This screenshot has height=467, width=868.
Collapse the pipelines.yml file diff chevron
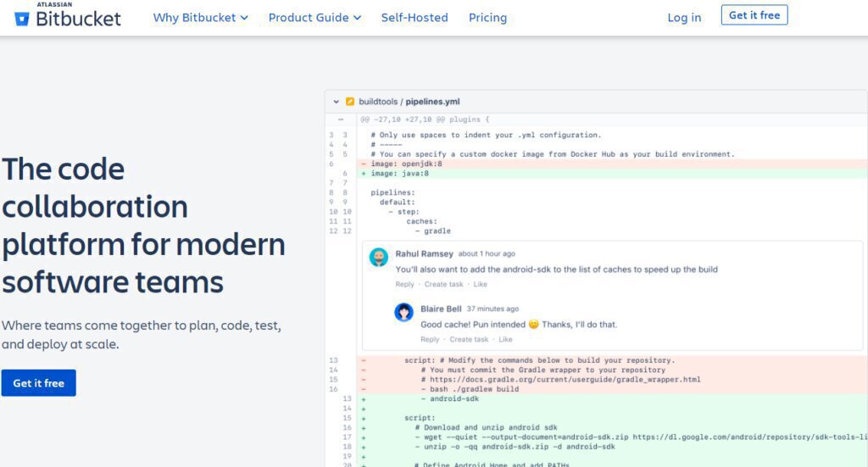point(336,102)
